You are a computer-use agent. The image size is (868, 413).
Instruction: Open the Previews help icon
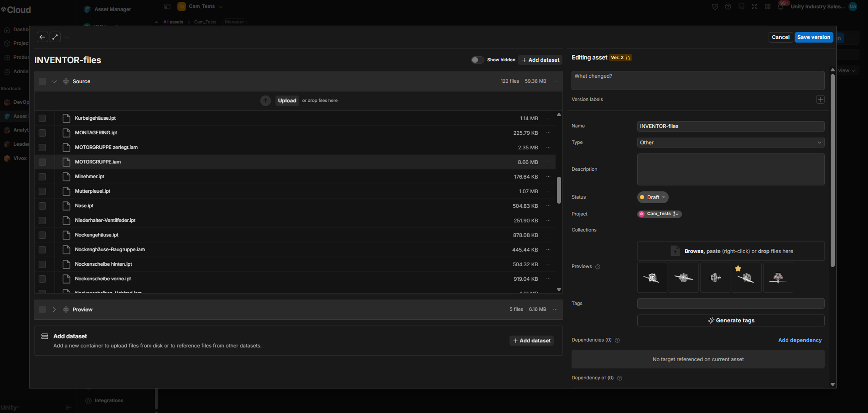[x=597, y=267]
